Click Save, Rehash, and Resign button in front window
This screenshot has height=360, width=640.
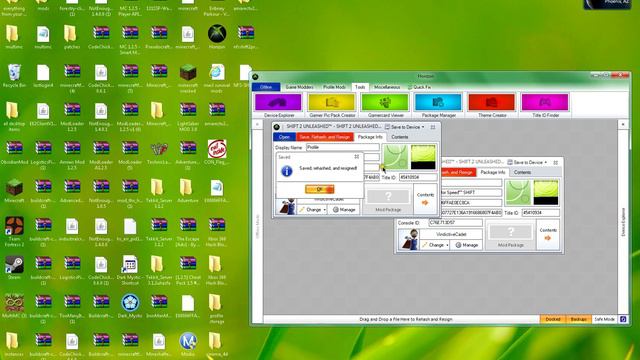pyautogui.click(x=324, y=137)
